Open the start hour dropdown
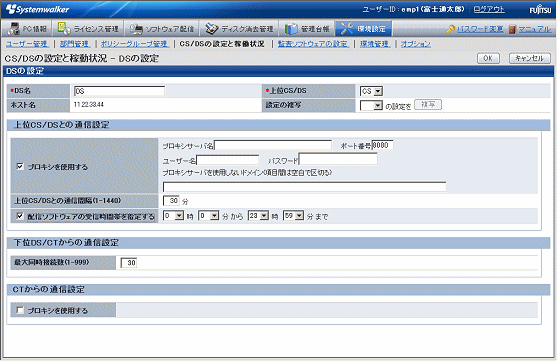 coord(173,216)
